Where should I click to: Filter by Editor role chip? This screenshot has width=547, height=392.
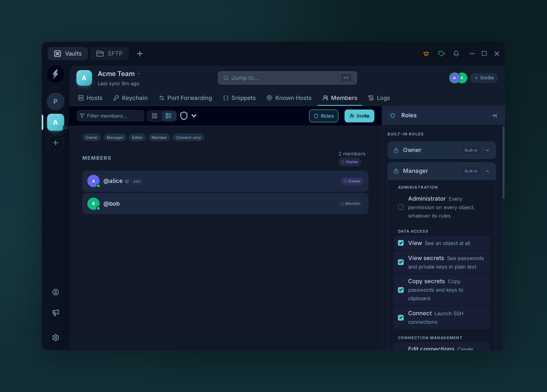(x=137, y=138)
